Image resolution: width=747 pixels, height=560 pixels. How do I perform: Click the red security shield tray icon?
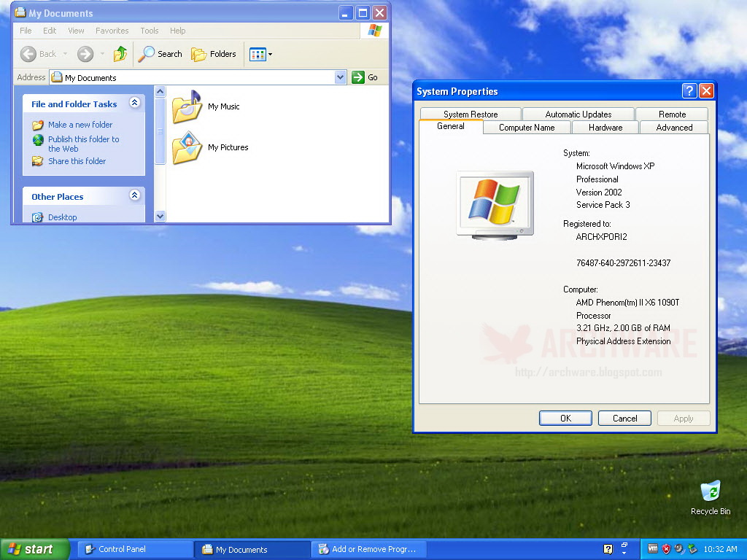tap(666, 549)
